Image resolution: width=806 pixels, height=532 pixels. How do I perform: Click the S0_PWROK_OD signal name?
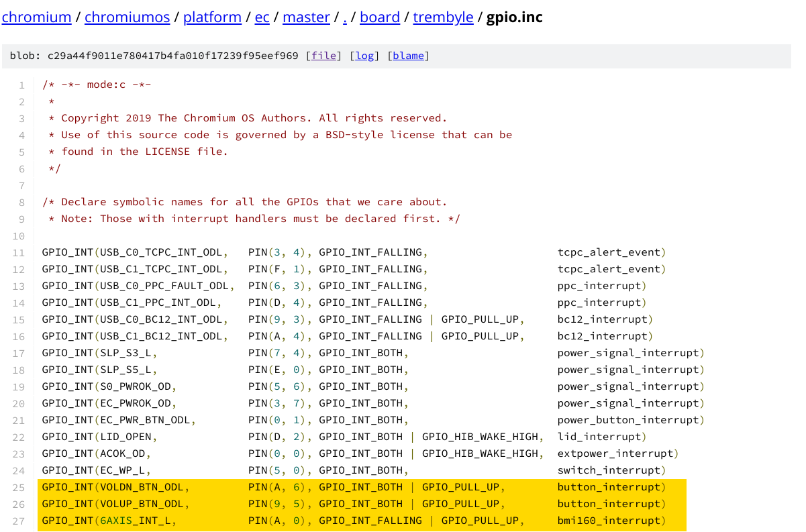click(135, 386)
